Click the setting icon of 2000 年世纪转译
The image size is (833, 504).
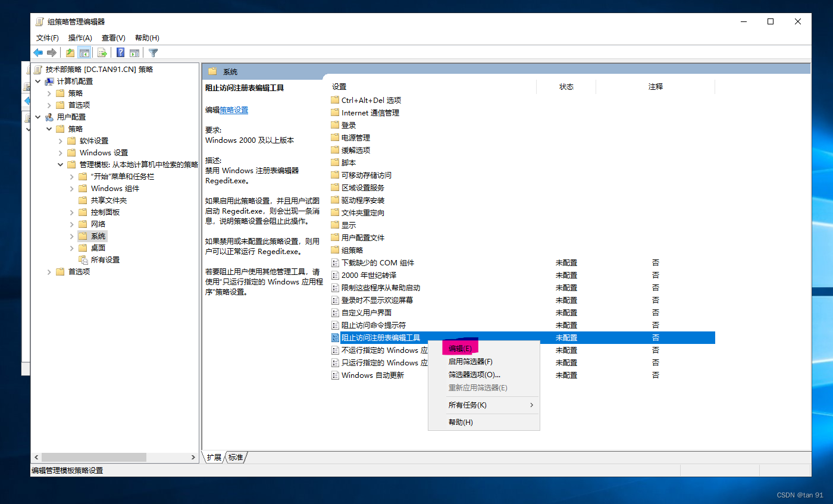coord(335,275)
